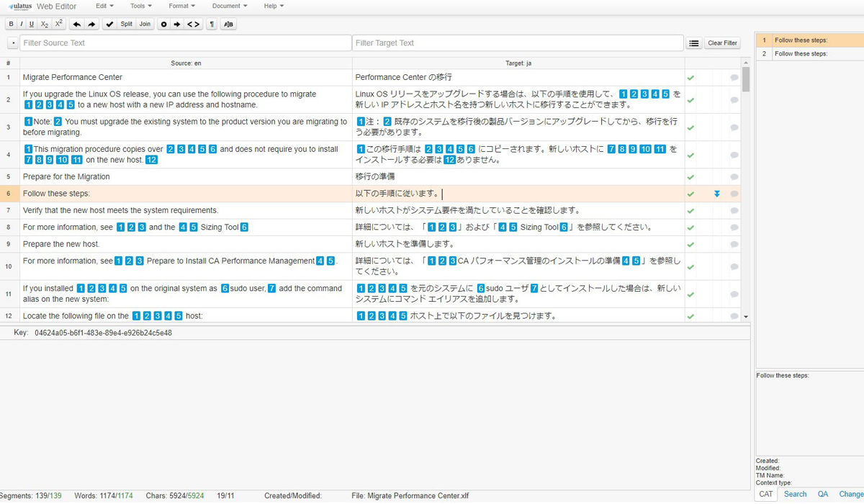Click the blue double-arrow icon in row 6

(717, 194)
